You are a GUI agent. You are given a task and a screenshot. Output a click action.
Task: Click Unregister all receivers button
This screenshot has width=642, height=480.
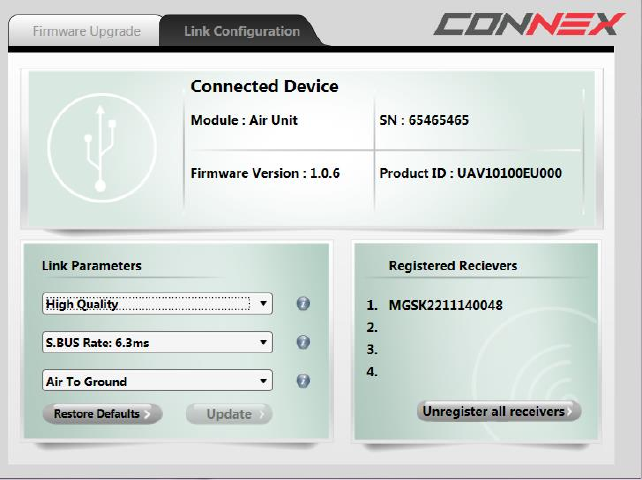(499, 411)
